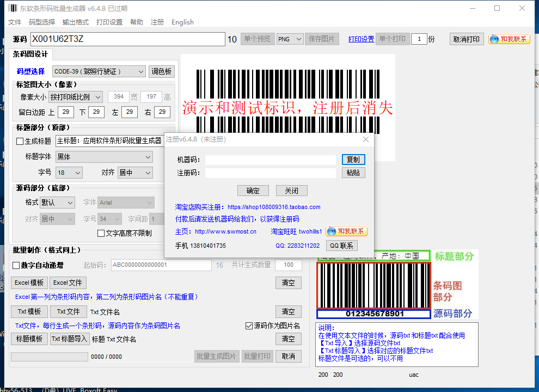
Task: Open the 输出格式 menu
Action: coord(76,22)
